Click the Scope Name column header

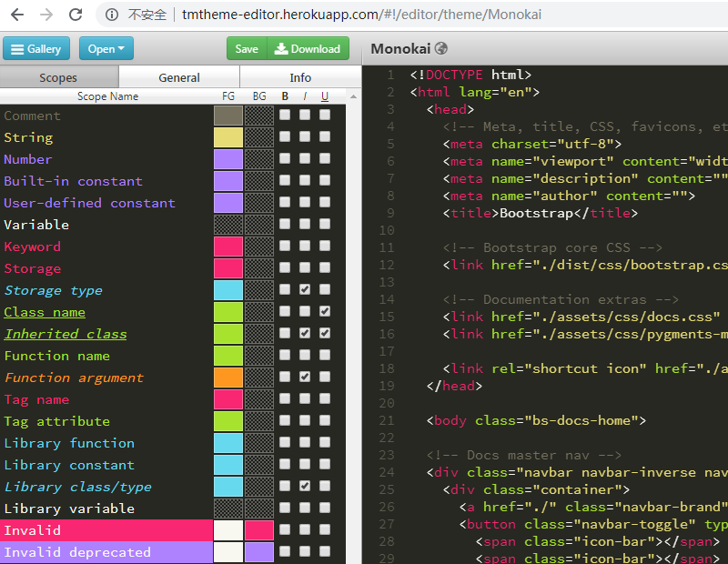pos(107,96)
